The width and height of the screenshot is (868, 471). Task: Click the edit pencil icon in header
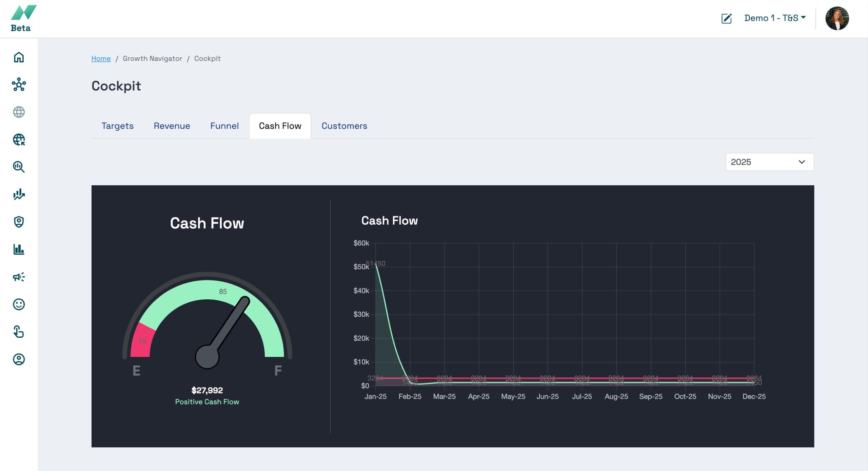click(x=726, y=18)
